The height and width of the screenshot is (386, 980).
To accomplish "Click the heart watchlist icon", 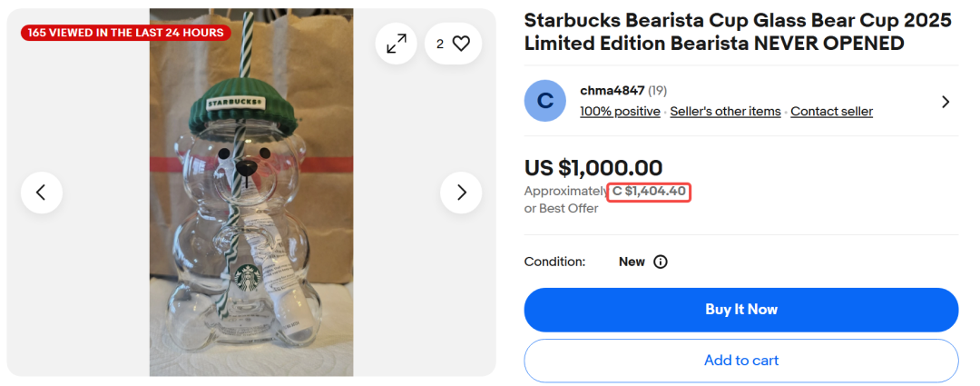I will 461,44.
